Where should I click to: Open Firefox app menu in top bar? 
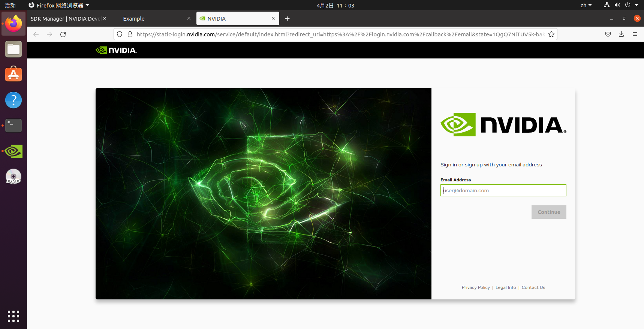[59, 5]
